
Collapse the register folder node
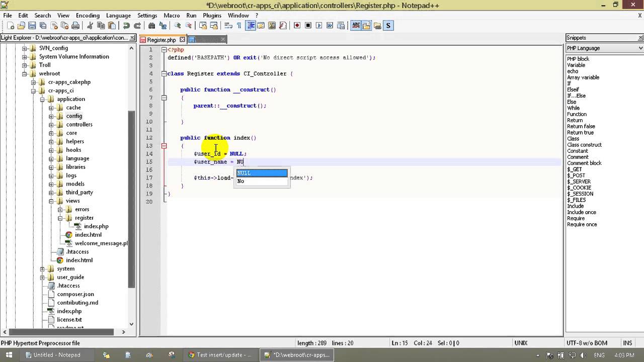tap(60, 218)
